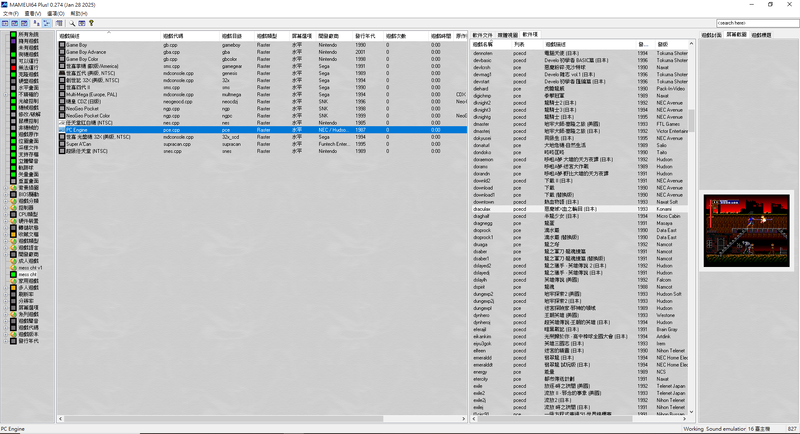Select the NeoGeo Pocket system row
Screen dimensions: 800x434
262,109
